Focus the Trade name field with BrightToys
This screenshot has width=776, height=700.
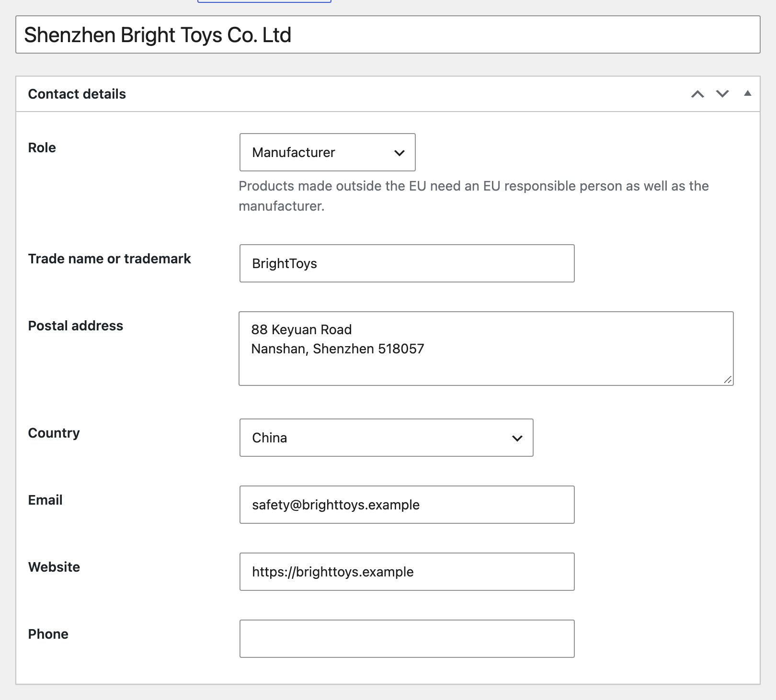[x=407, y=263]
